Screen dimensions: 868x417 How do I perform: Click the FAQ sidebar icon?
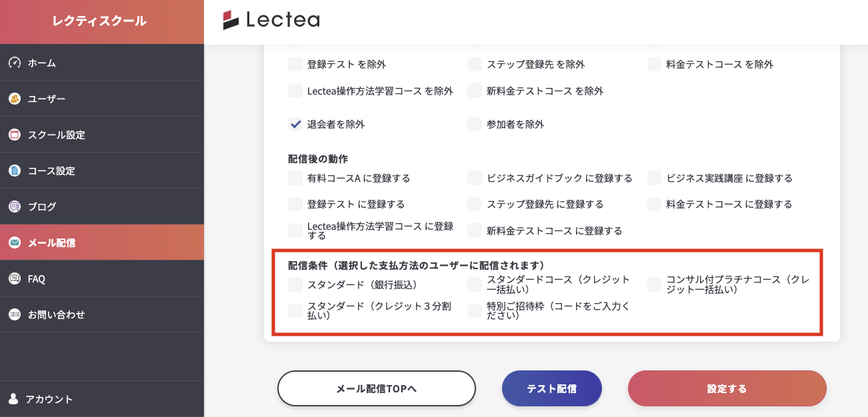pos(15,278)
